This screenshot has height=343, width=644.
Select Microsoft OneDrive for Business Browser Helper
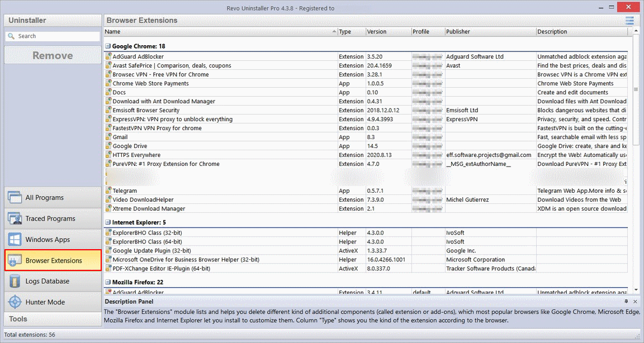point(366,259)
